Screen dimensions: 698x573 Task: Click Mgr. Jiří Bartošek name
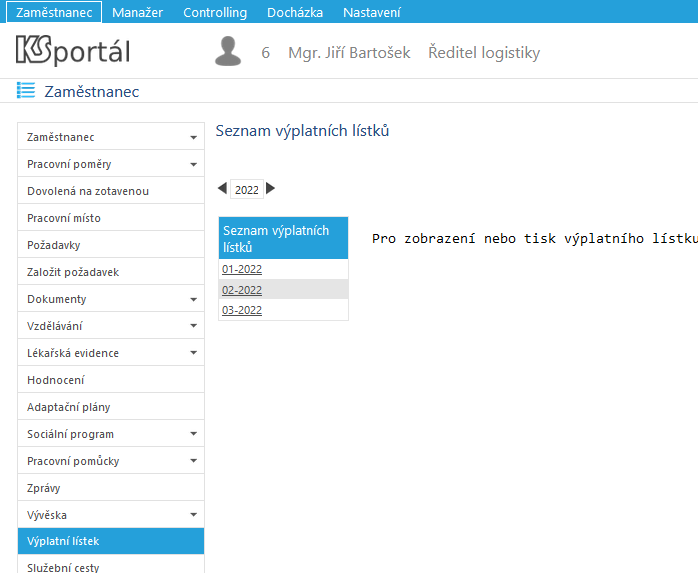coord(349,53)
